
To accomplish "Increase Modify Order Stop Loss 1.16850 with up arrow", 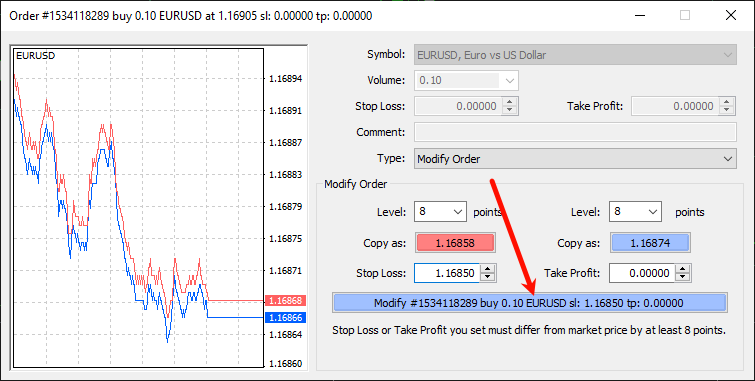I will pyautogui.click(x=488, y=269).
